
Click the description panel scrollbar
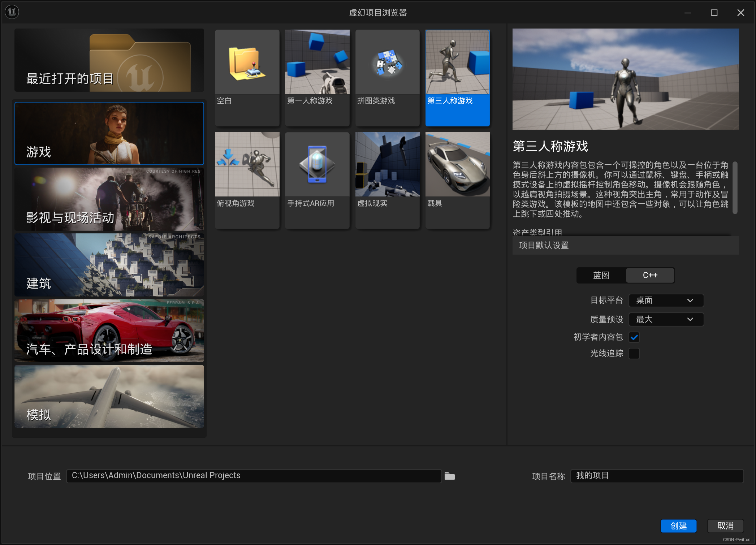(x=734, y=188)
